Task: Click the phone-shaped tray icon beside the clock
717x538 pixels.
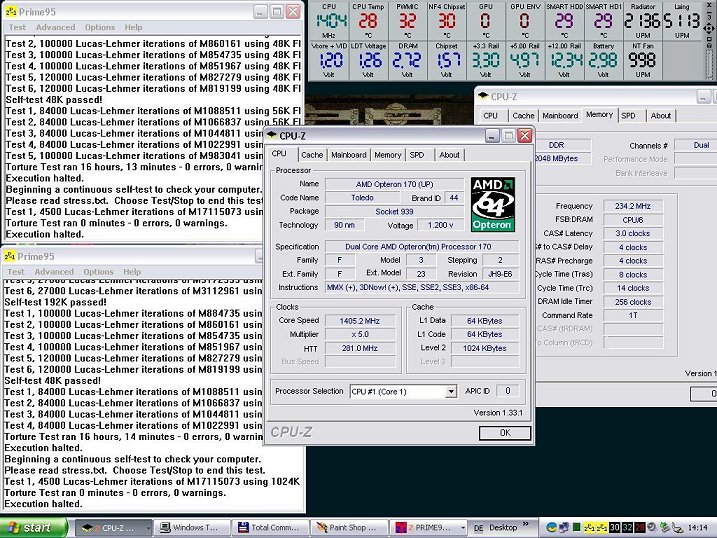Action: point(678,528)
